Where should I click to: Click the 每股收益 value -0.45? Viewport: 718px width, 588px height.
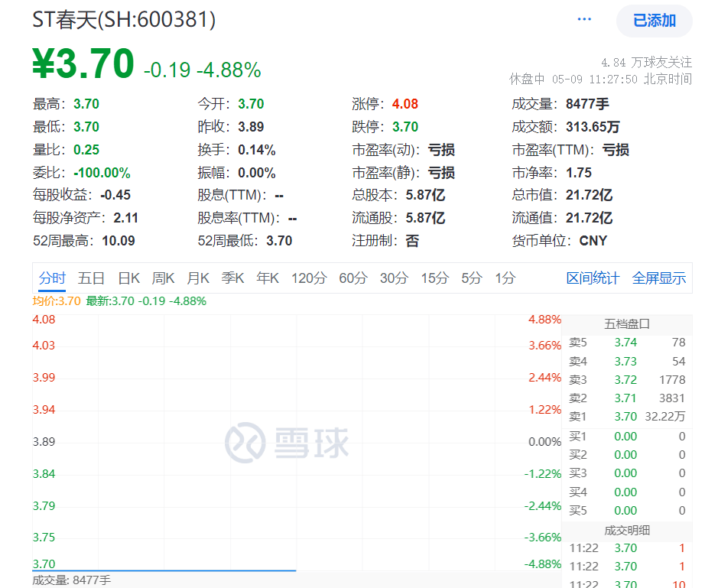tap(115, 195)
